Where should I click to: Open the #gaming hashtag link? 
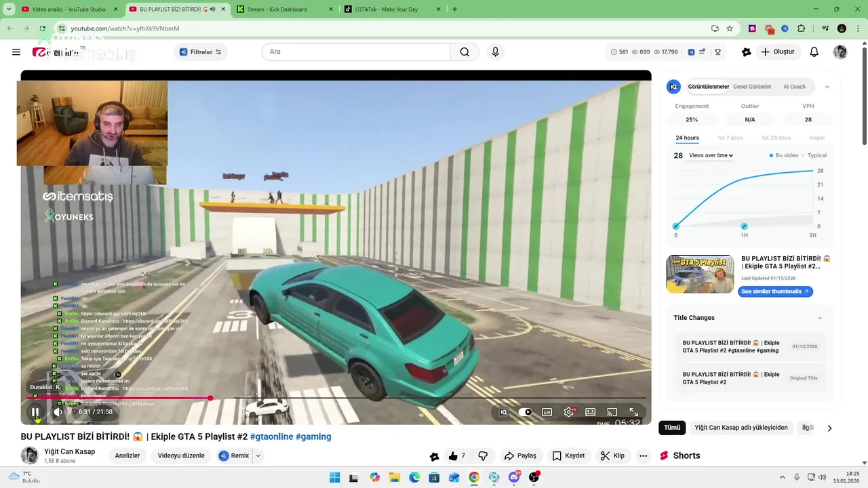(x=313, y=436)
